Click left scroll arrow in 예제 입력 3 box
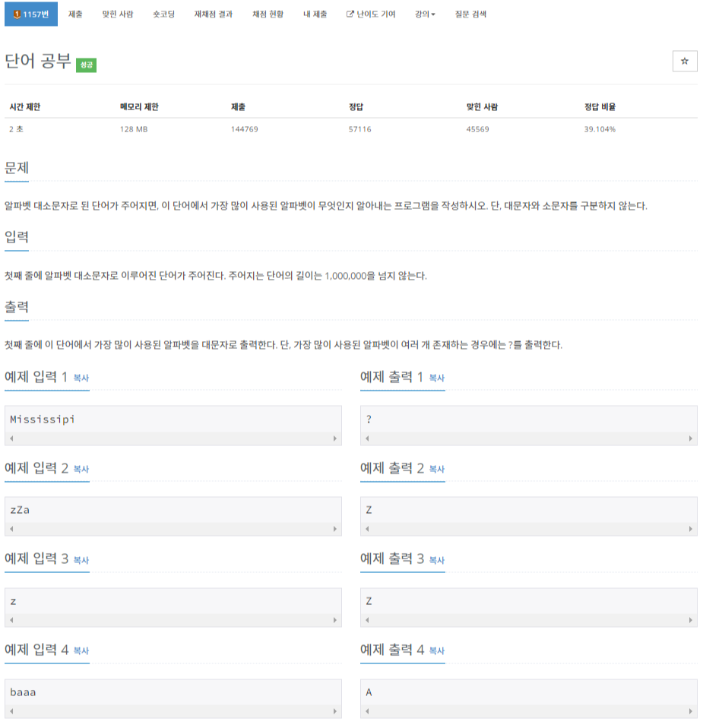The image size is (703, 728). 11,620
